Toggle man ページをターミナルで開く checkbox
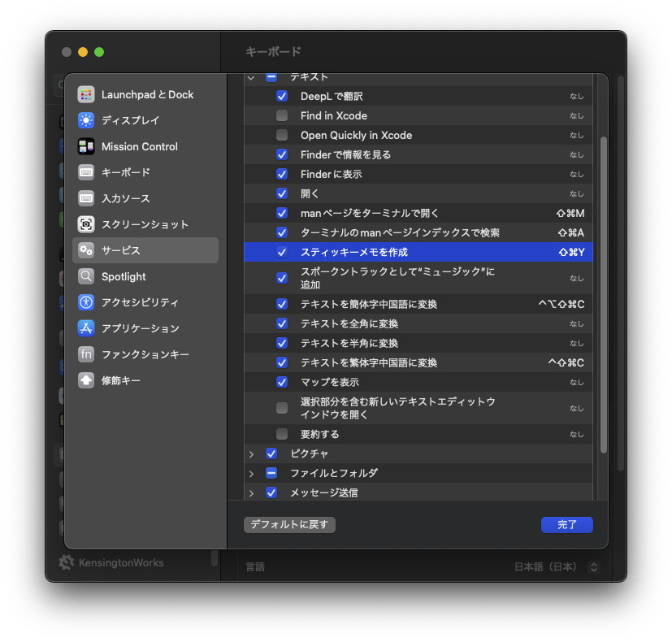Image resolution: width=672 pixels, height=642 pixels. [x=282, y=213]
